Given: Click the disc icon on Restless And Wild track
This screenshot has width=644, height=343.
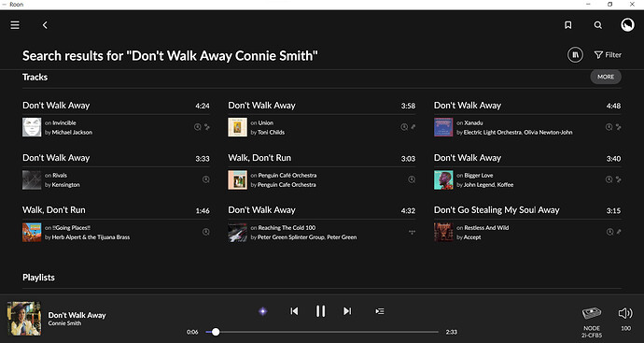Looking at the screenshot, I should point(609,232).
